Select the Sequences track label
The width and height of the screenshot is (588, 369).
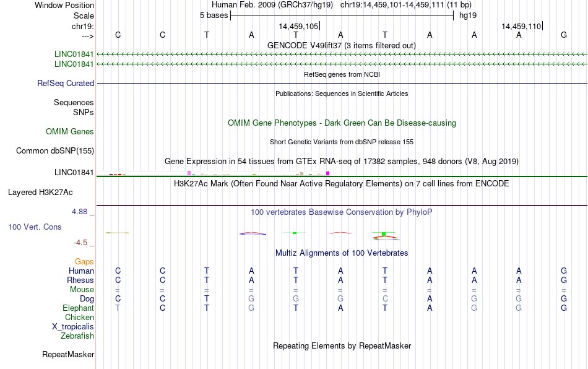74,102
